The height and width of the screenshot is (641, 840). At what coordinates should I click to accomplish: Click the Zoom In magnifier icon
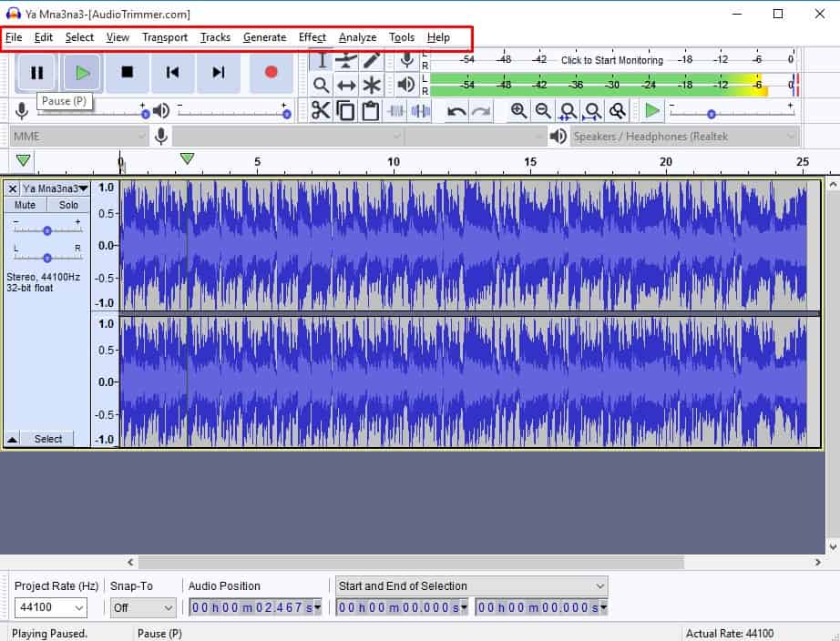[x=518, y=111]
